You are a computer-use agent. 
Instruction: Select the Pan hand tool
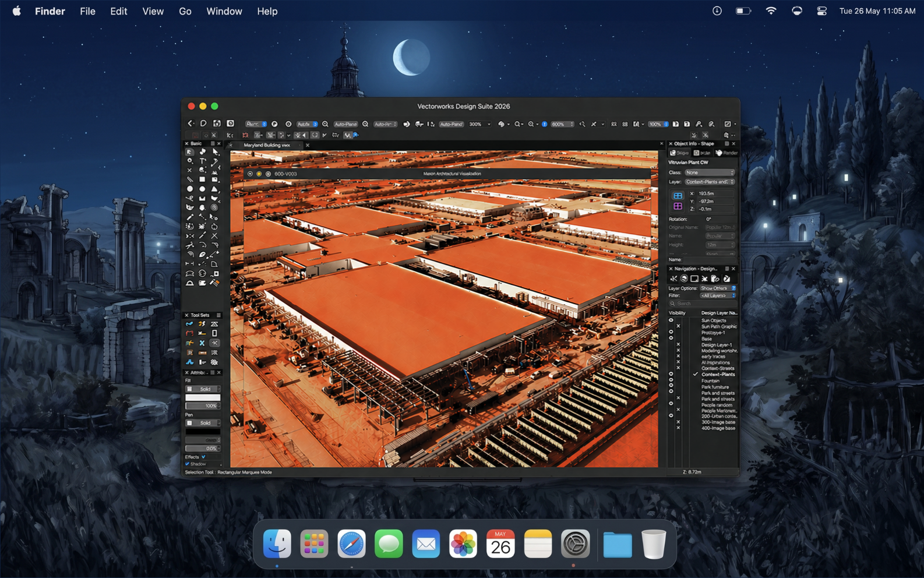click(202, 151)
